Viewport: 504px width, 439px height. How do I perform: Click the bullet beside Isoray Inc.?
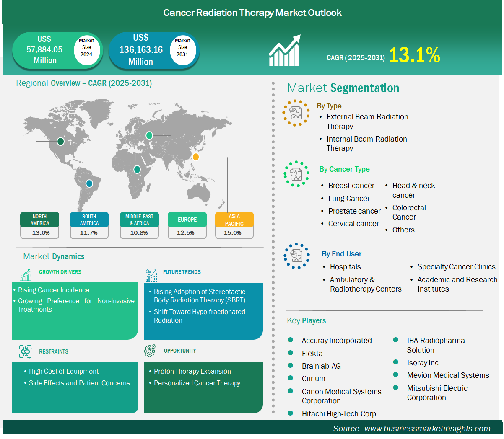point(395,362)
